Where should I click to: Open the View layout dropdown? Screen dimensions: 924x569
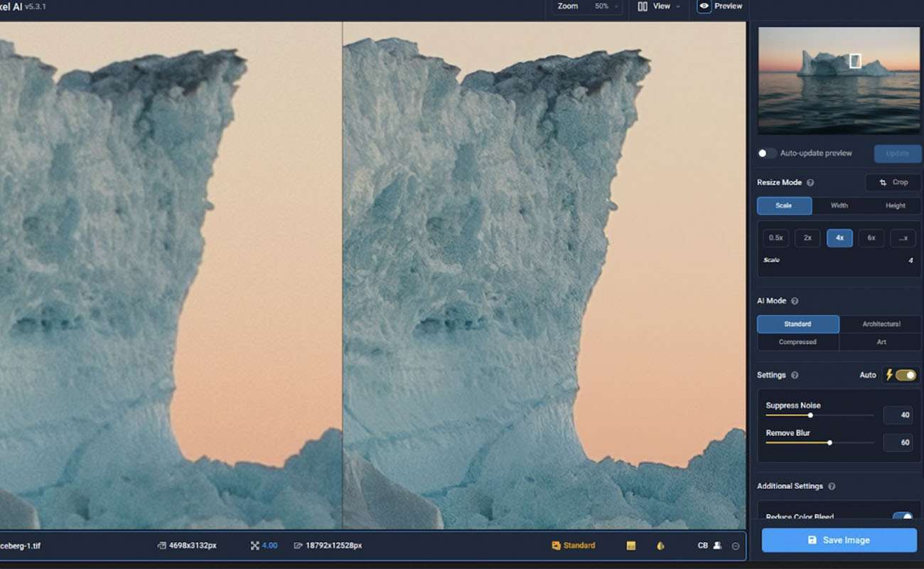point(660,6)
